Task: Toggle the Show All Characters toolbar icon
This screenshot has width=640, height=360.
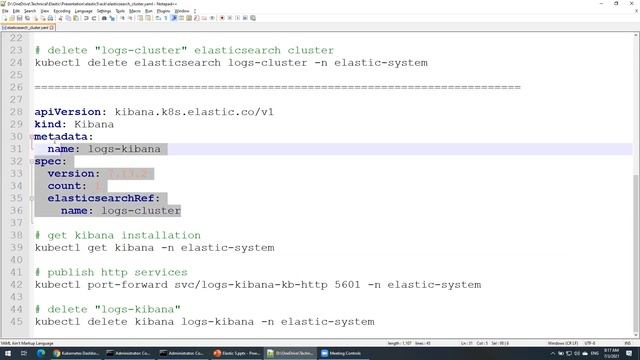Action: click(x=165, y=18)
